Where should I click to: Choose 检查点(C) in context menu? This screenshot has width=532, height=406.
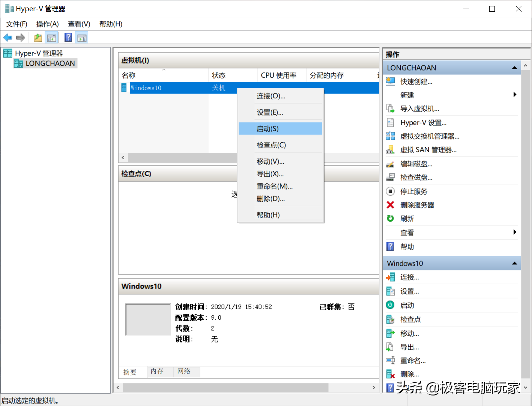[x=281, y=145]
